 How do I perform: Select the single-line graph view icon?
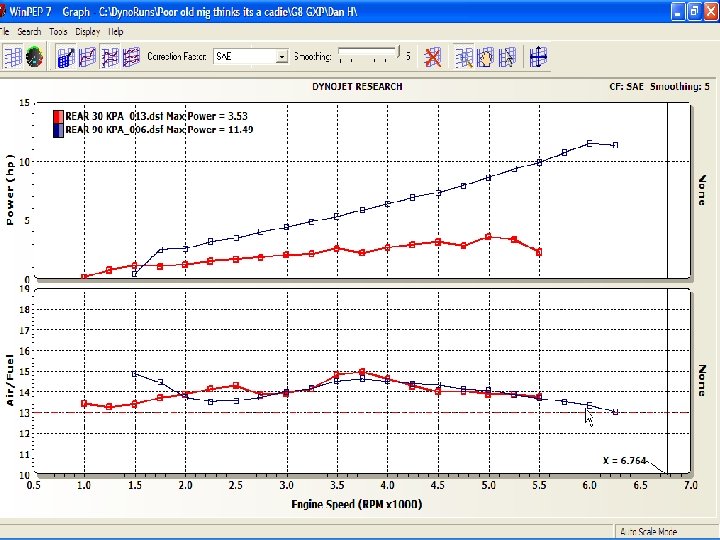(88, 57)
